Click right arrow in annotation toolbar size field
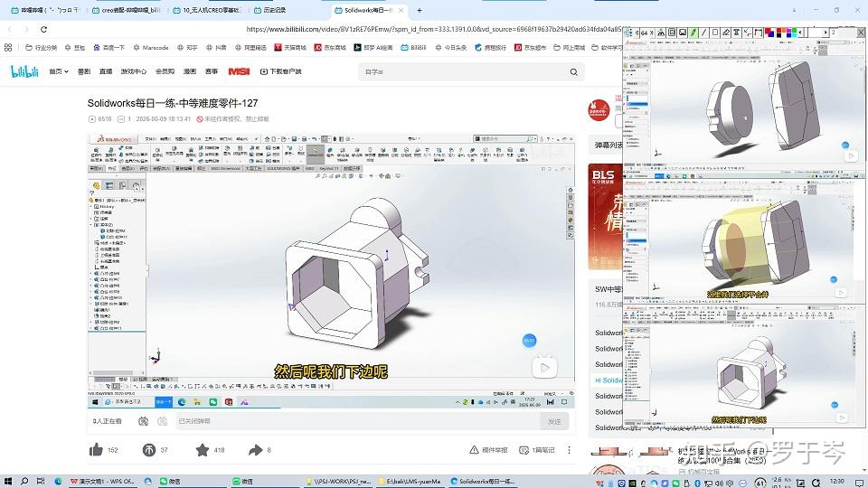868x488 pixels. 825,33
